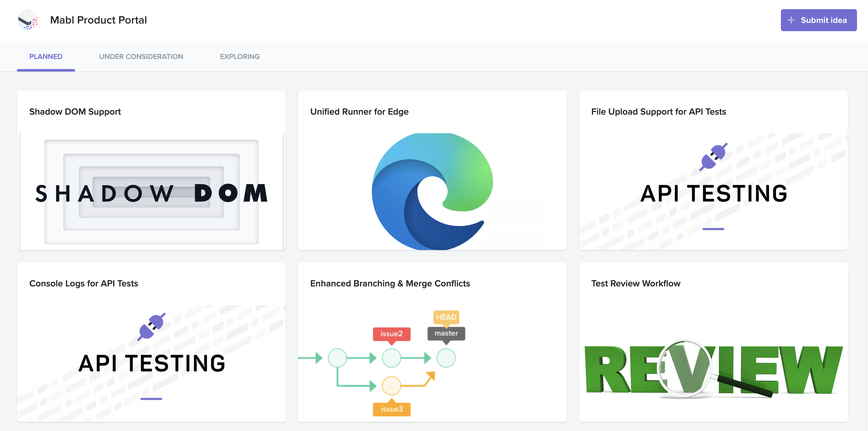Click the Microsoft Edge logo image
The width and height of the screenshot is (868, 431).
pyautogui.click(x=432, y=191)
